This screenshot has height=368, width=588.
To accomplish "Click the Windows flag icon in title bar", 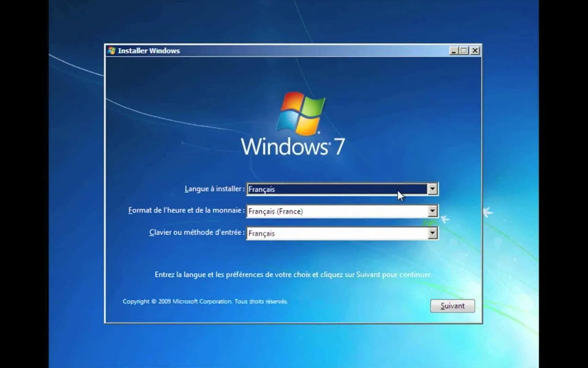I will (x=112, y=51).
